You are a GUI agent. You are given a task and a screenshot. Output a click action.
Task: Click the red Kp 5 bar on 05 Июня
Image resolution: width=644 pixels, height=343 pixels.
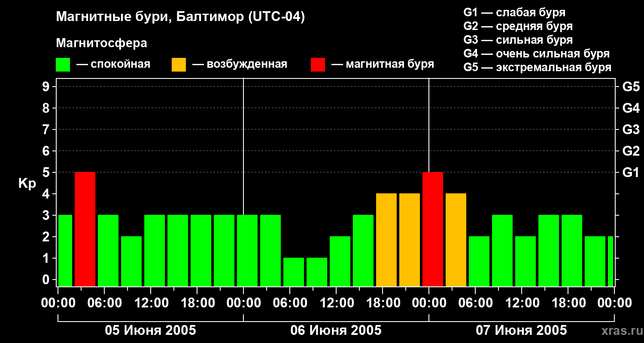(x=85, y=229)
